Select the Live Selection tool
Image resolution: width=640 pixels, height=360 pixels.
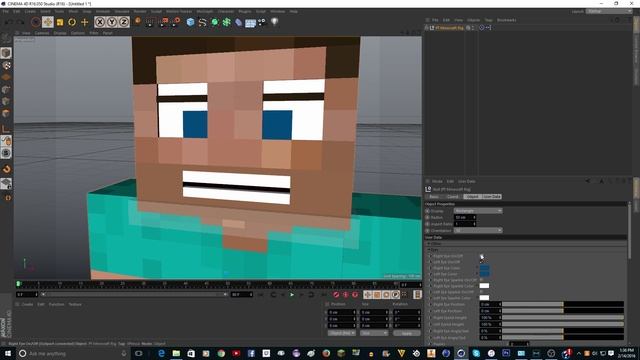point(36,22)
